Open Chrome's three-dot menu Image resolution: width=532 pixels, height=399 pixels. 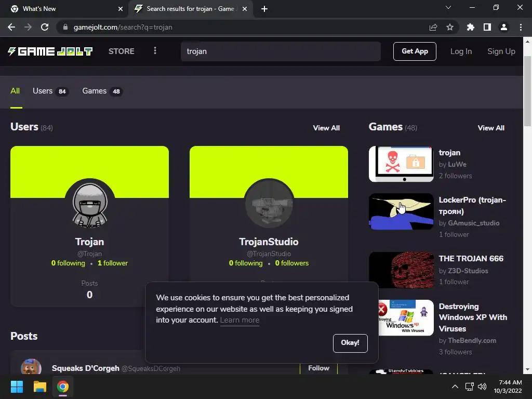[521, 27]
